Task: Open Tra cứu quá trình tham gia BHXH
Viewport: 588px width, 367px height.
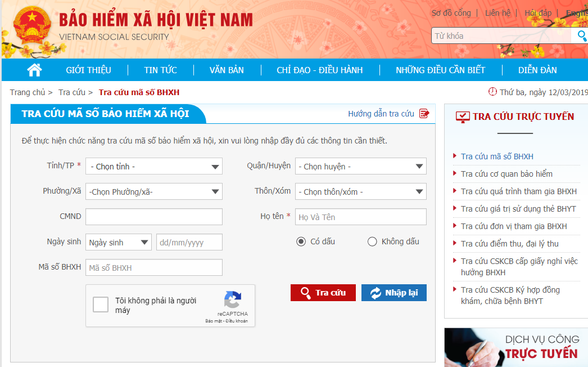Action: (519, 191)
